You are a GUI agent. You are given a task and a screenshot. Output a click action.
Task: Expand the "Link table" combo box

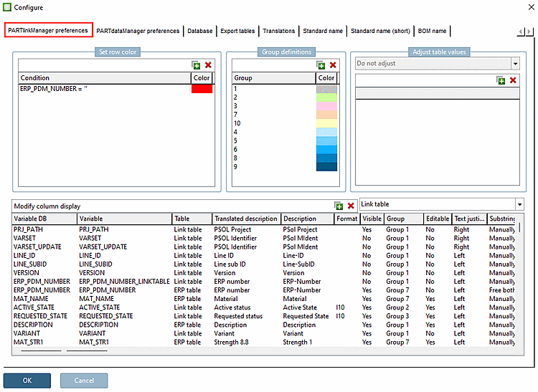pyautogui.click(x=519, y=204)
